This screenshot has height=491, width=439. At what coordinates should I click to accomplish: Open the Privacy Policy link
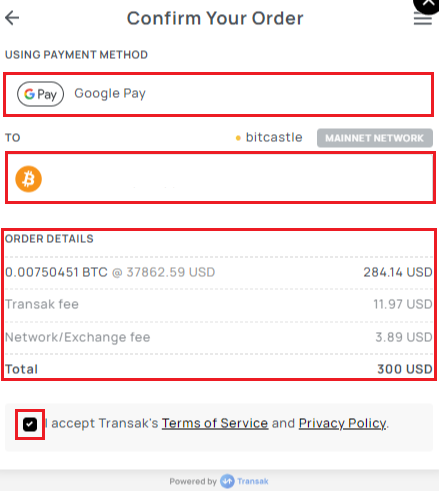pos(342,423)
